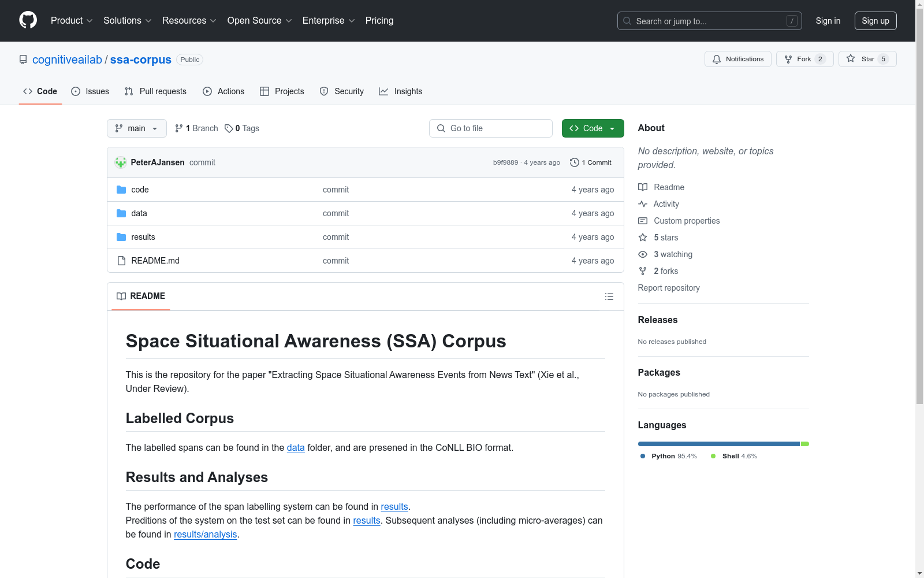Click the Sign in link
Image resolution: width=924 pixels, height=578 pixels.
pos(828,21)
